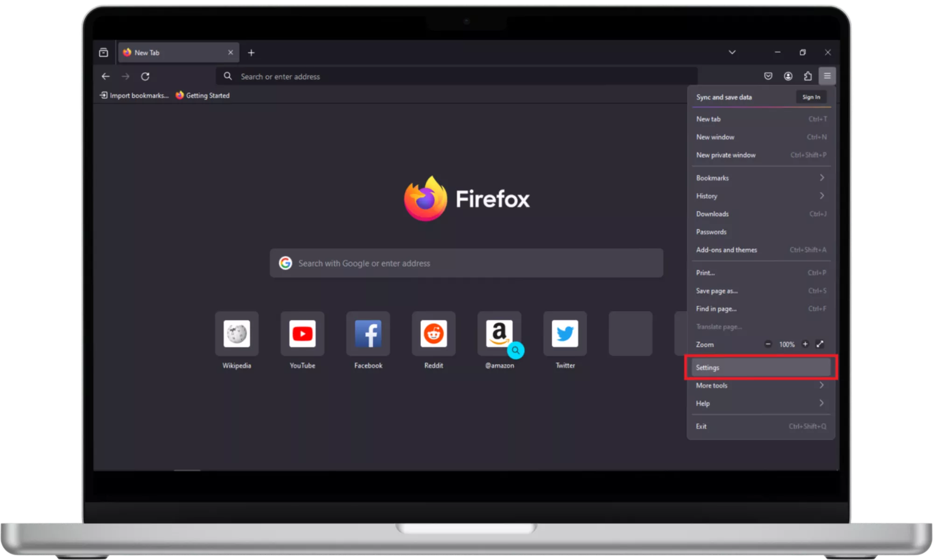Click the Sign In button
The image size is (933, 560).
coord(811,97)
